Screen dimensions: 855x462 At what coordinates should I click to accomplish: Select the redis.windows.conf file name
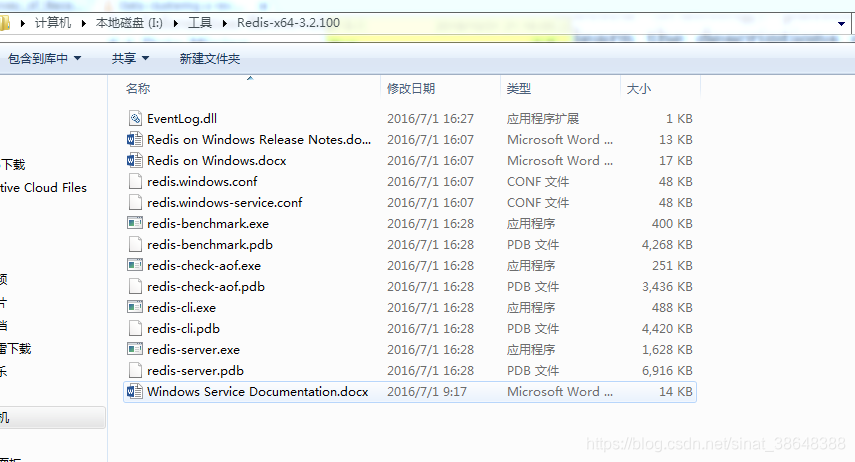(202, 182)
